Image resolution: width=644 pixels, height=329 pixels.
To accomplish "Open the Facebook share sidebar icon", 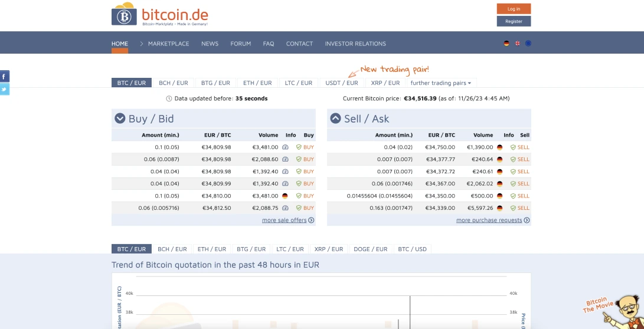I will (x=5, y=76).
